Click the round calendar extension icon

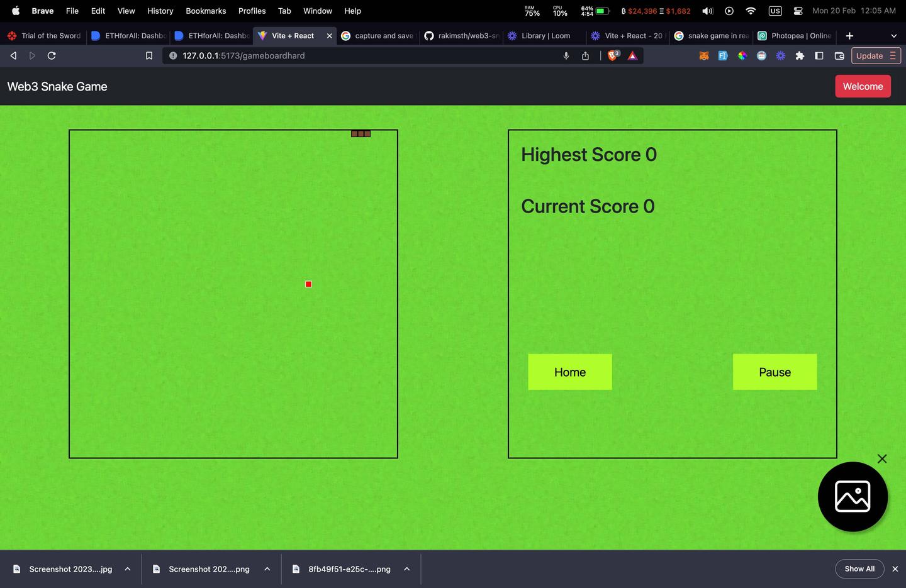(x=761, y=56)
